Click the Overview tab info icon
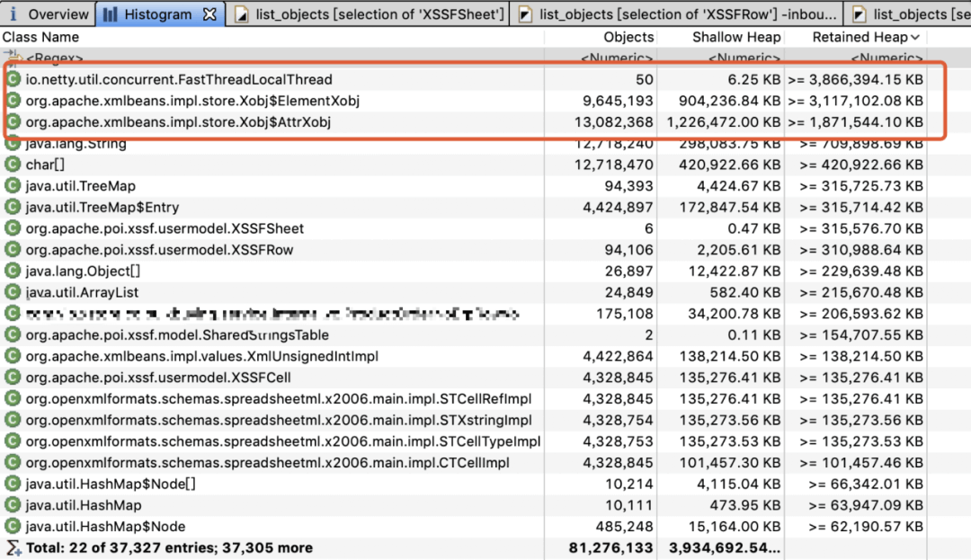This screenshot has width=971, height=560. pyautogui.click(x=13, y=13)
